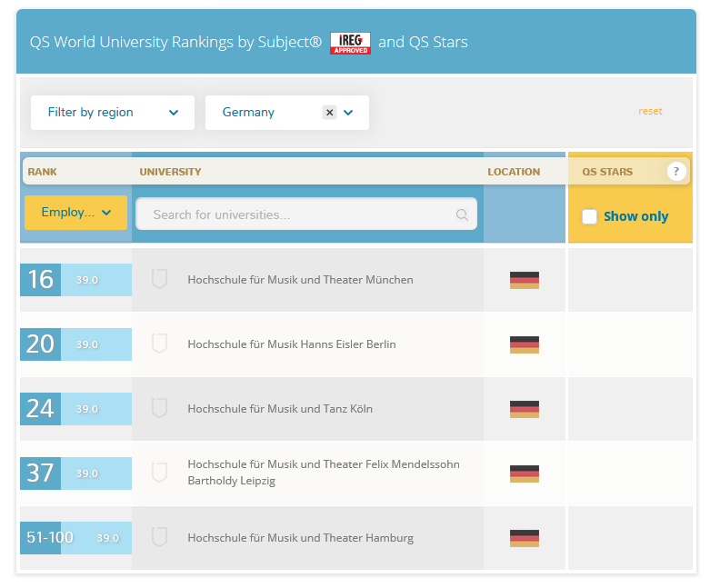710x588 pixels.
Task: Click German flag in the Hamburg row
Action: tap(525, 538)
